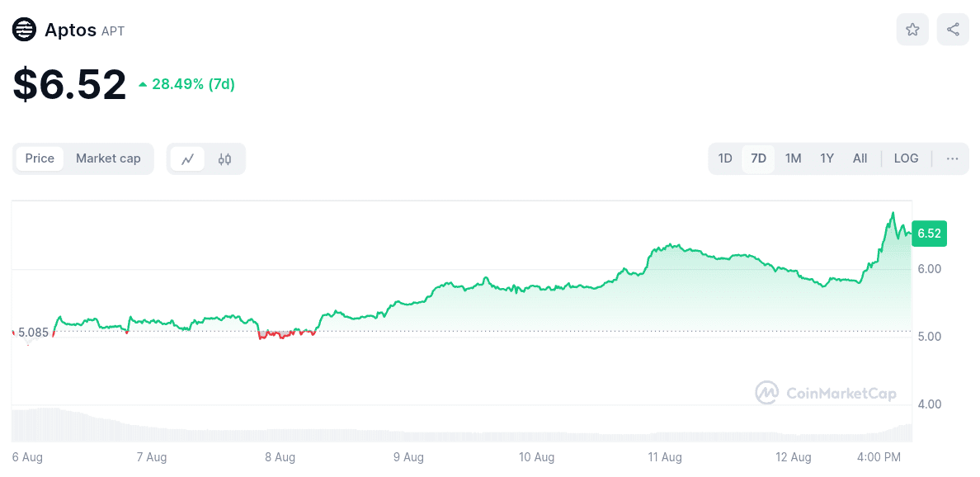Open the 1D chart view
This screenshot has height=477, width=980.
(724, 158)
